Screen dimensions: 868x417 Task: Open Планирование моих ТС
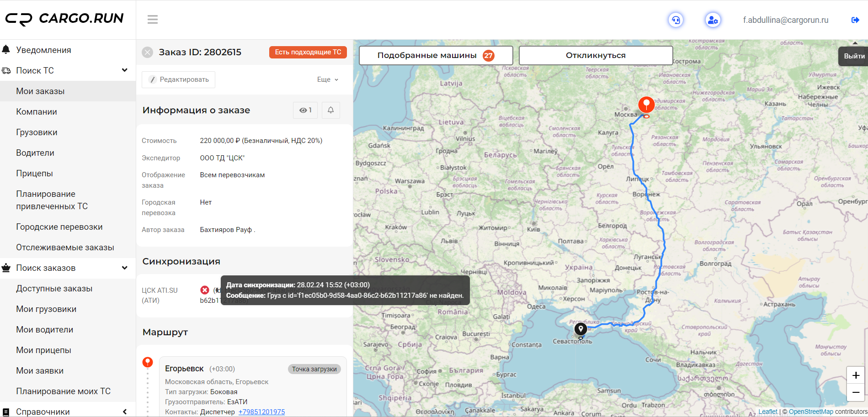coord(63,391)
